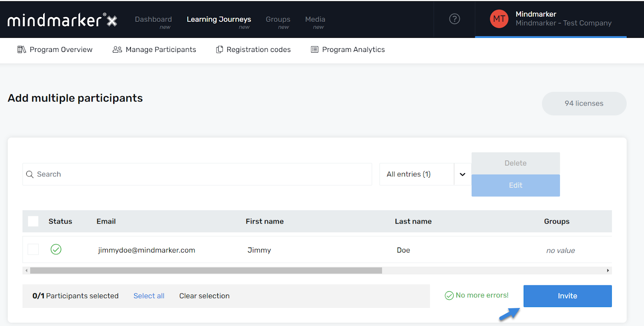Click the First name column header
The height and width of the screenshot is (326, 644).
pos(265,221)
